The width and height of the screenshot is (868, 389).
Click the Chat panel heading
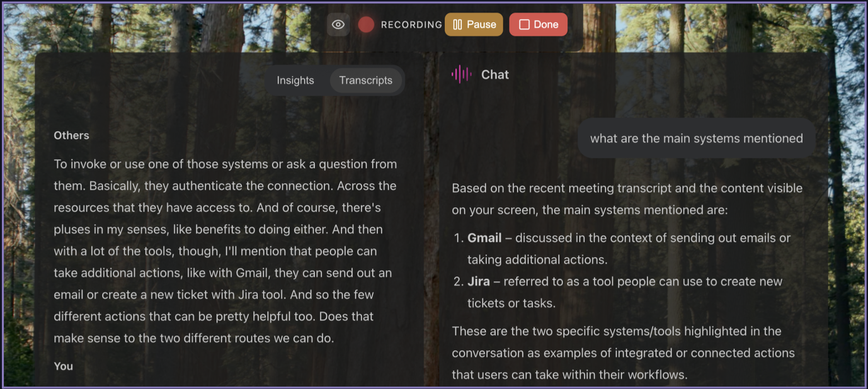(494, 74)
